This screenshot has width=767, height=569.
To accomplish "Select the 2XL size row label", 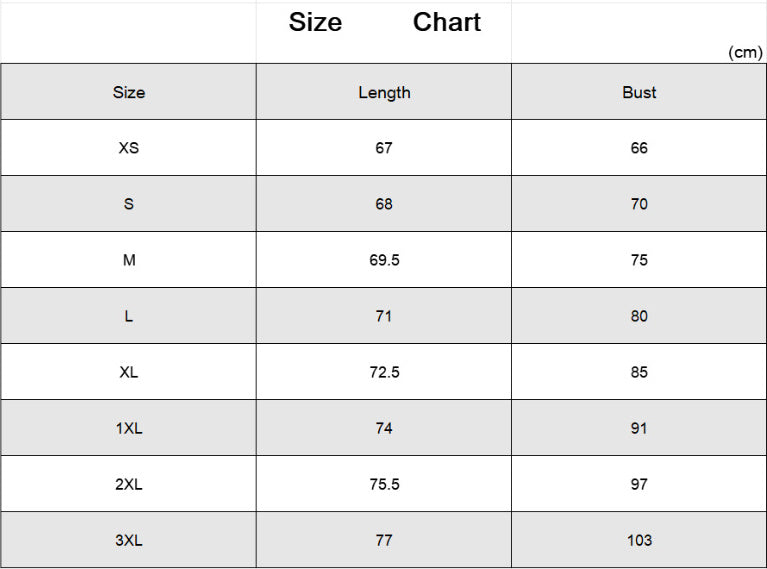I will [129, 484].
